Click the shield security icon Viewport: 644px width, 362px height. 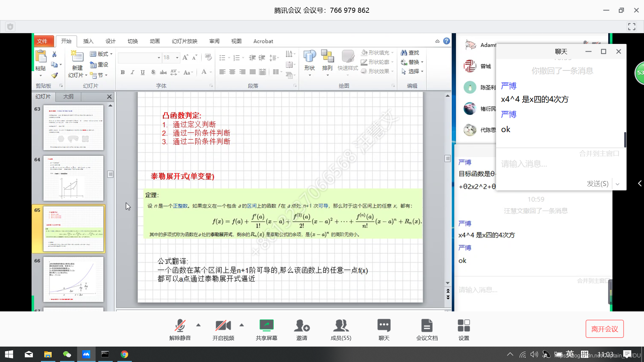point(10,27)
